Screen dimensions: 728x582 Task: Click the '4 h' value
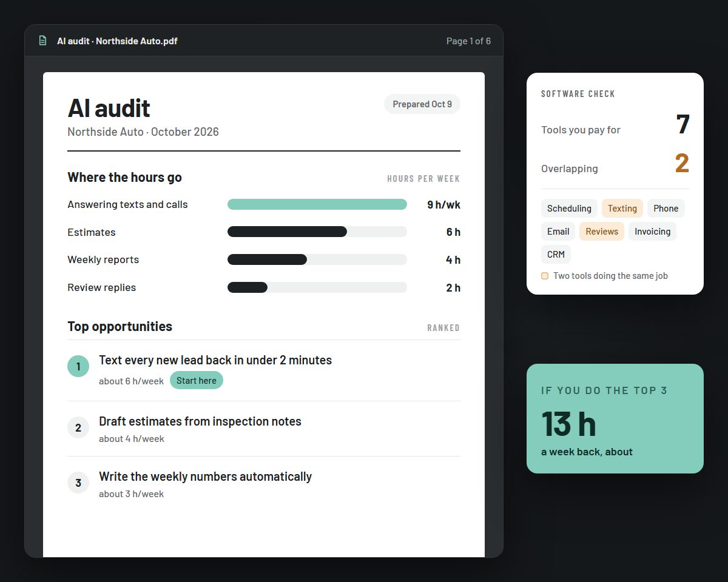[x=453, y=259]
